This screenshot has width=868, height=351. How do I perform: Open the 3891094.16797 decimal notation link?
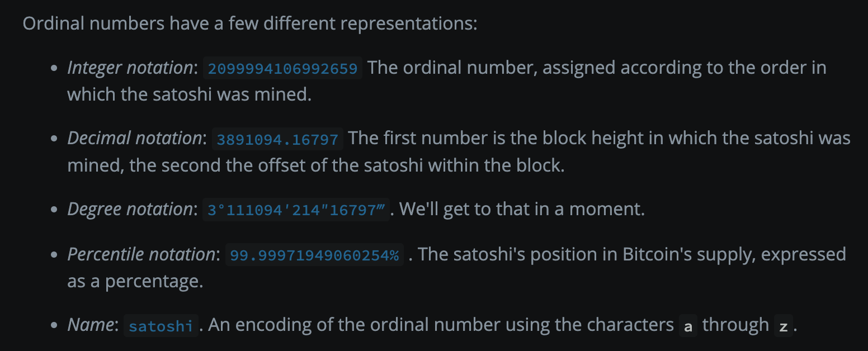tap(277, 139)
